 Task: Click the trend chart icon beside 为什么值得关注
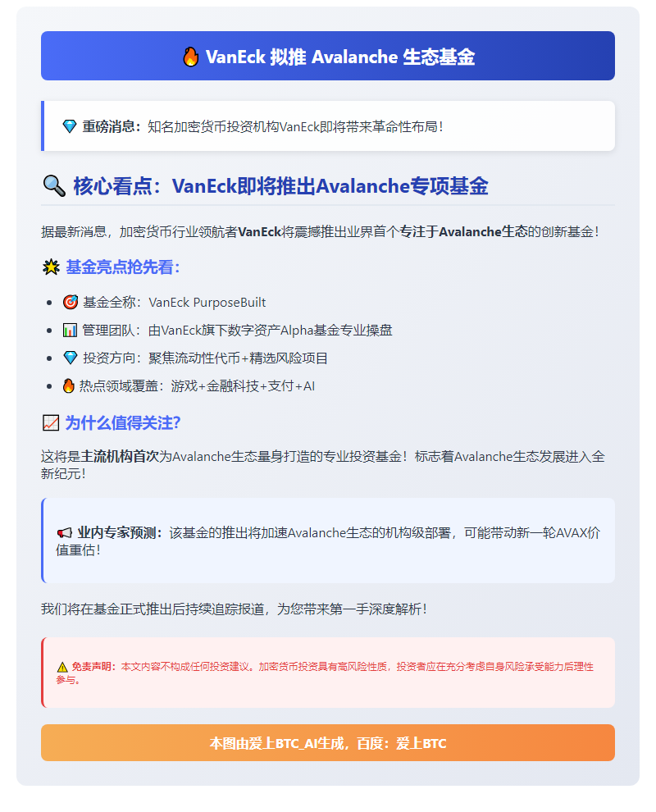[51, 423]
